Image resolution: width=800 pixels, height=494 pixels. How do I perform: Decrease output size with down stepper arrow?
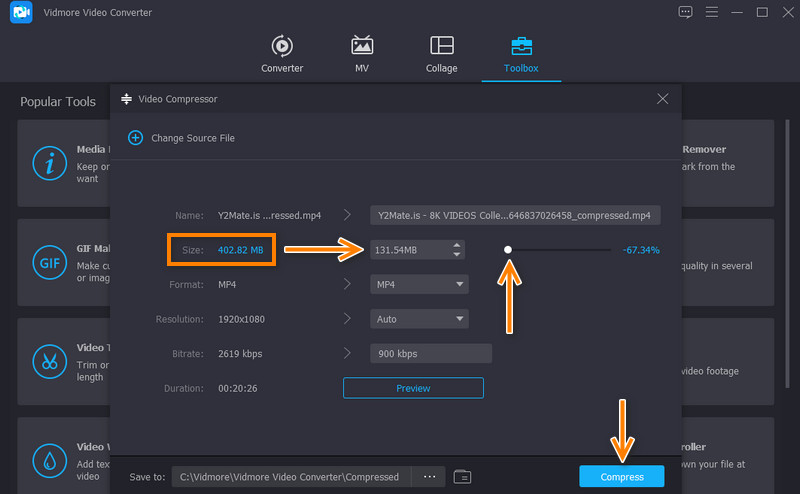pyautogui.click(x=457, y=254)
